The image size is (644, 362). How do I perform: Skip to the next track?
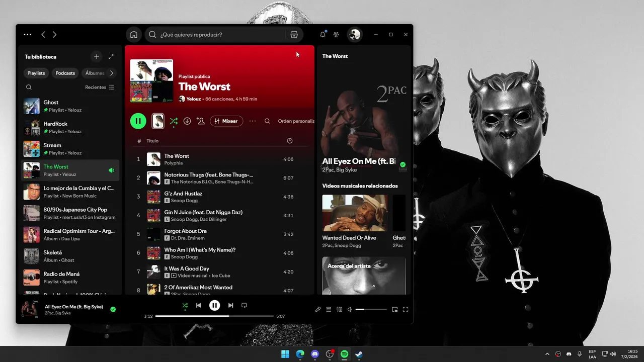click(230, 305)
